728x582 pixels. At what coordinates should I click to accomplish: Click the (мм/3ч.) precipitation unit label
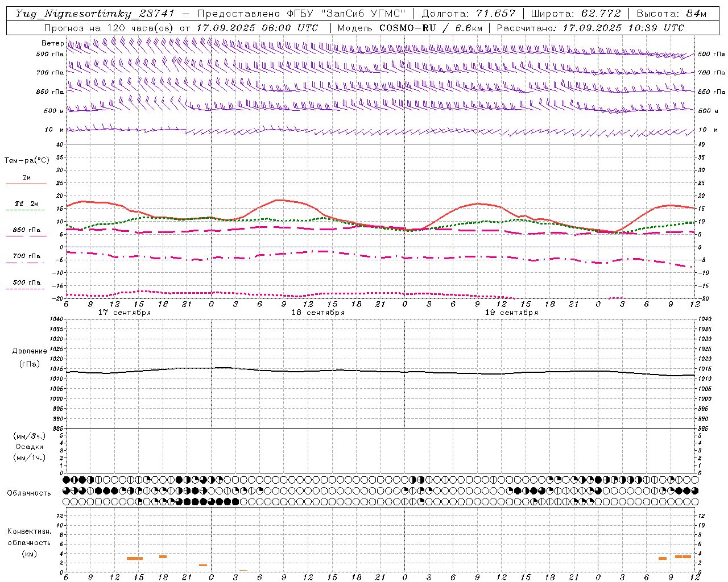30,436
